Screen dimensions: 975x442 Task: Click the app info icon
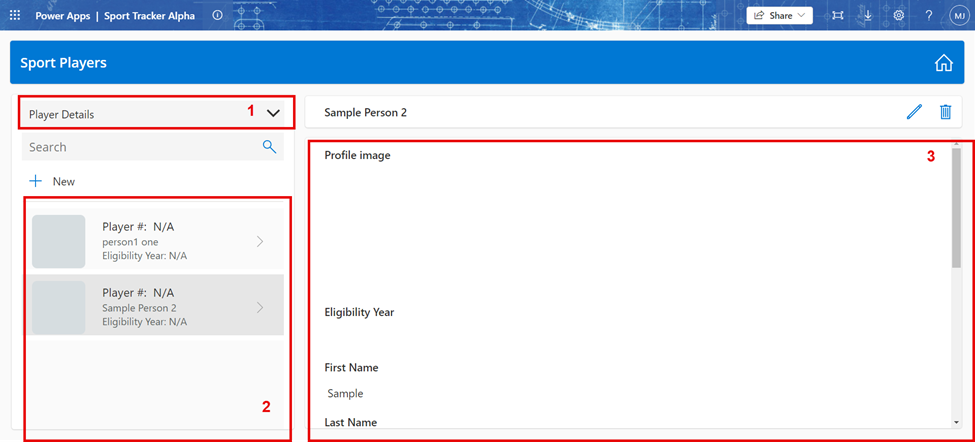pyautogui.click(x=217, y=16)
